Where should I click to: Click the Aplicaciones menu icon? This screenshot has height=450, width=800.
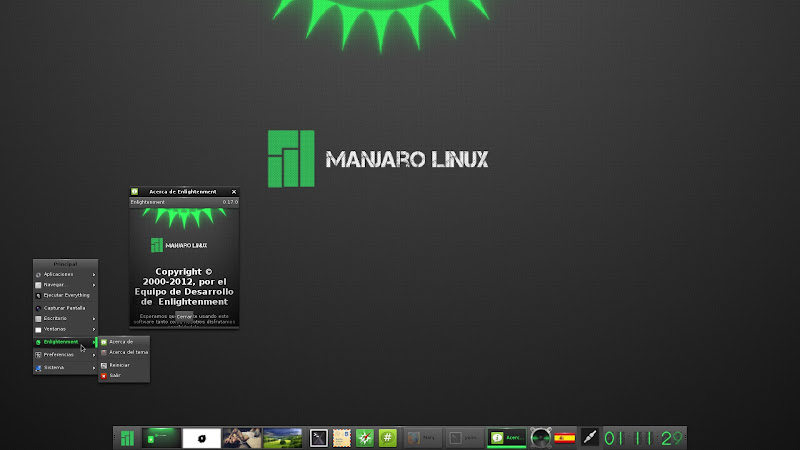click(38, 274)
